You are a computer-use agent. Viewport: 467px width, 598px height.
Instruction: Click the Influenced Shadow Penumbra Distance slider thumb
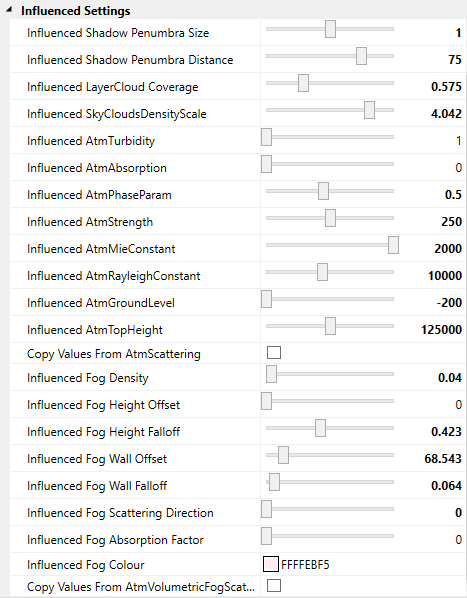361,56
